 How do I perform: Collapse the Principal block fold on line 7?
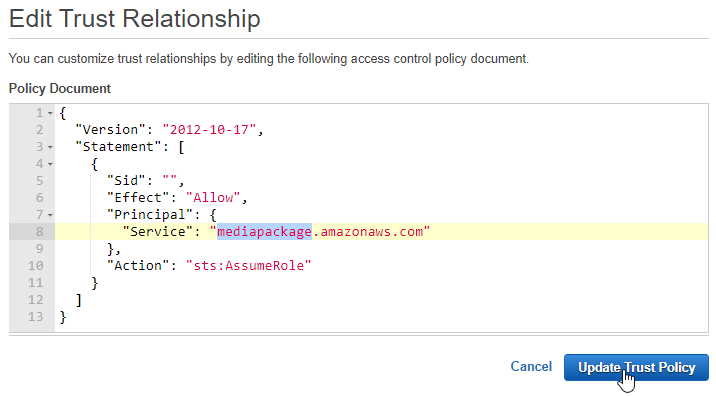[x=50, y=215]
